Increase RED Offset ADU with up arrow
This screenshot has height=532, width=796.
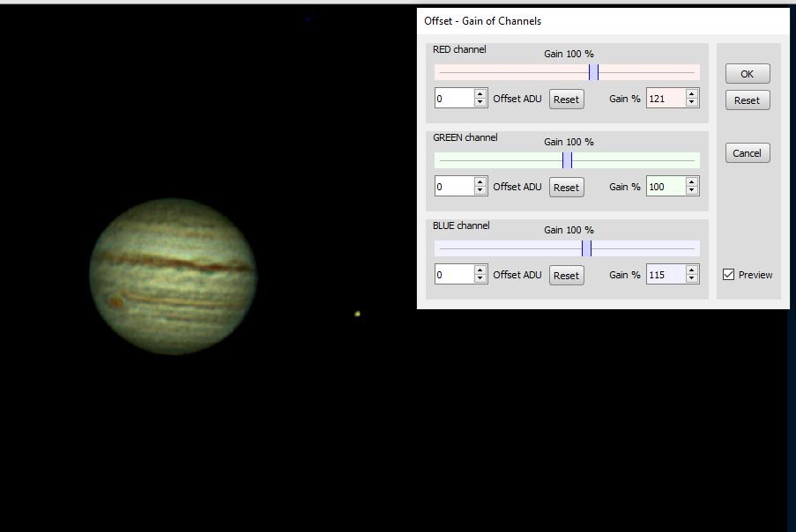pyautogui.click(x=480, y=93)
